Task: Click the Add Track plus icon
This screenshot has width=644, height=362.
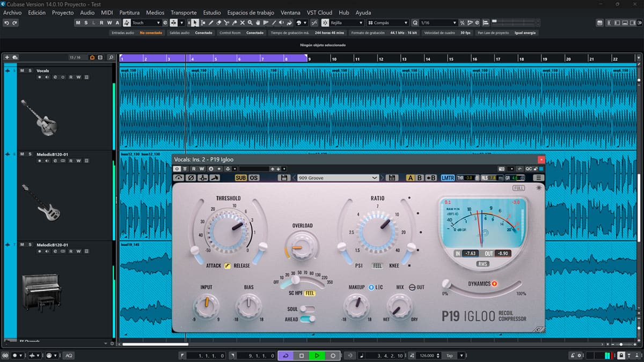Action: point(7,57)
